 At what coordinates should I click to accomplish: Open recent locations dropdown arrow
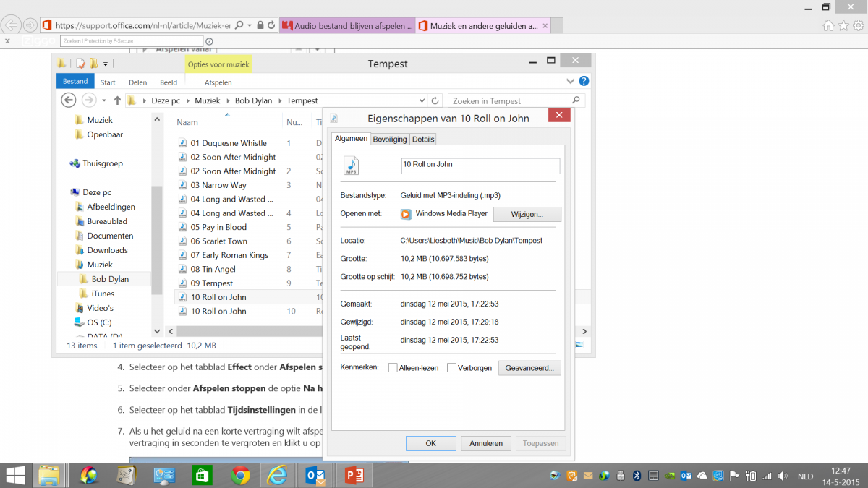click(104, 100)
